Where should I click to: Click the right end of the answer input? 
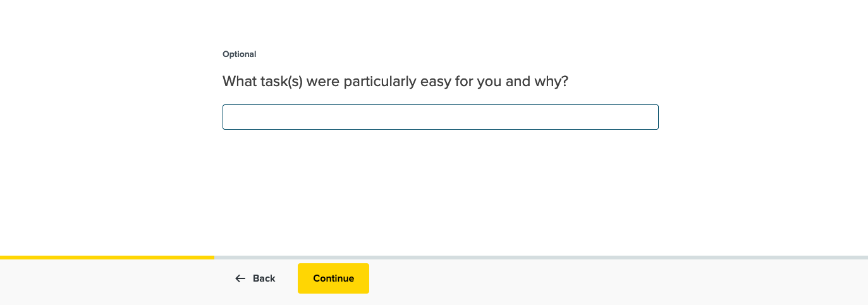pos(650,117)
